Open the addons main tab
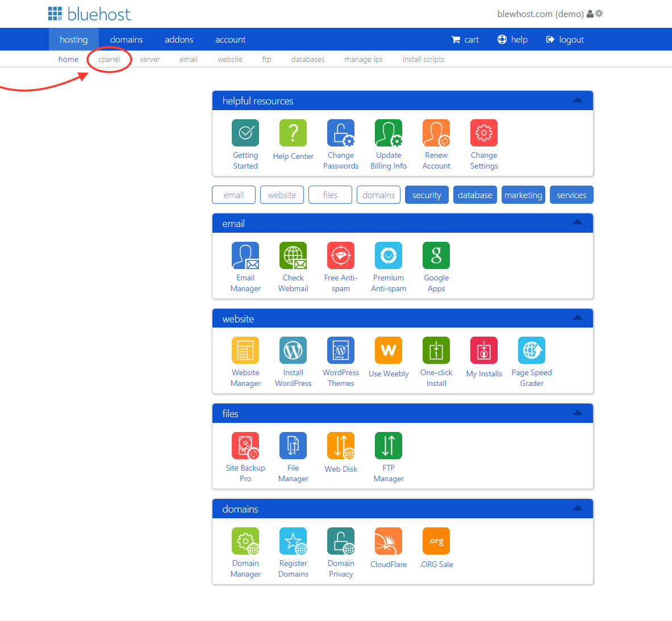The width and height of the screenshot is (672, 621). [x=179, y=39]
